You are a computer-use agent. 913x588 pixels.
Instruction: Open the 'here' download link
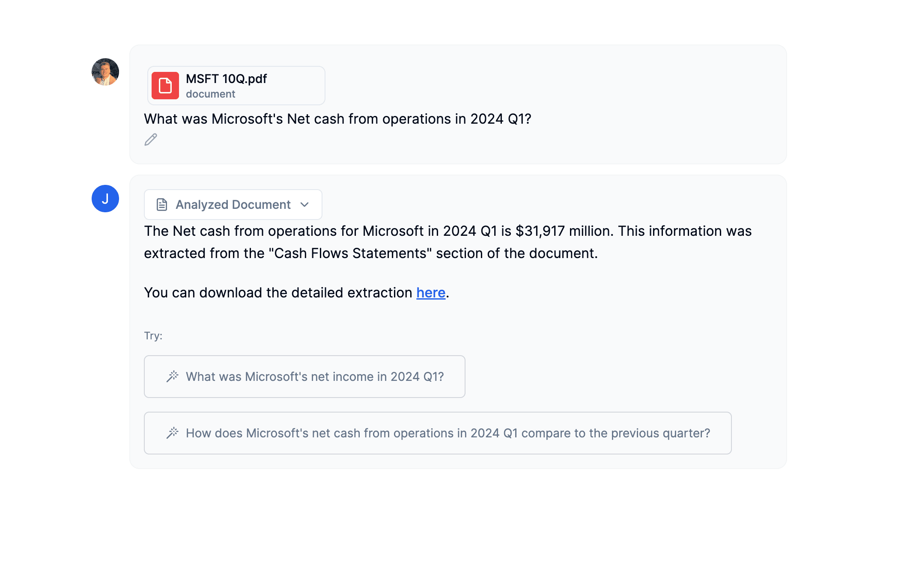point(431,293)
